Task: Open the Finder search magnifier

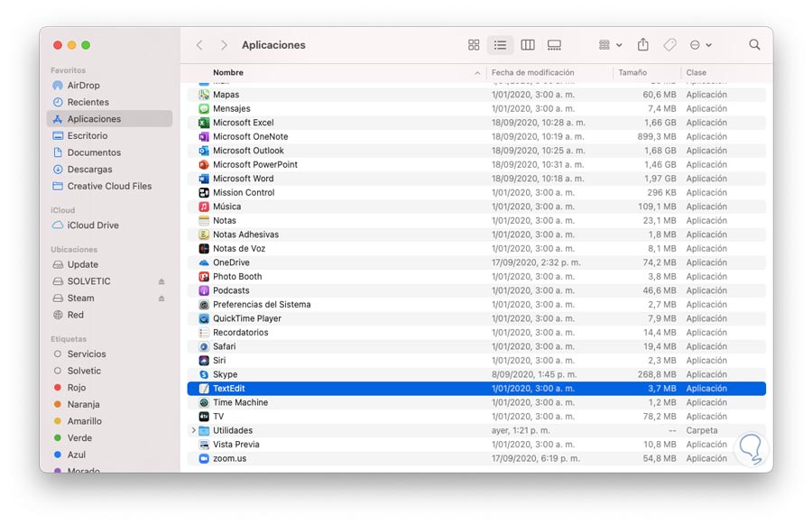Action: pos(754,44)
